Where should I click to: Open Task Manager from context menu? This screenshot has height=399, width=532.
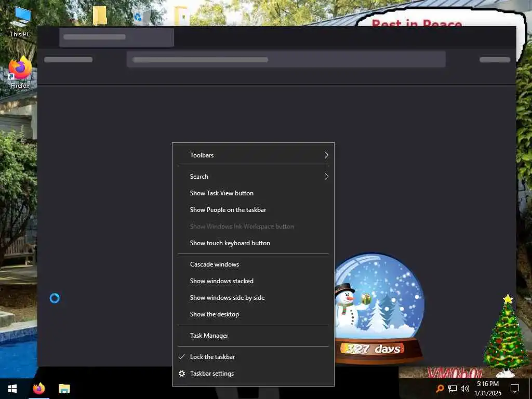coord(253,336)
